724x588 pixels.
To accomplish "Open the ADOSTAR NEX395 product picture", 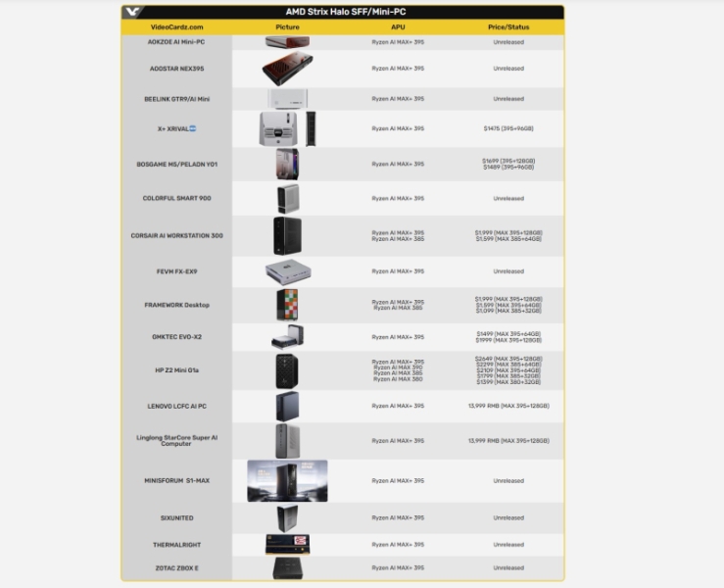I will coord(287,69).
